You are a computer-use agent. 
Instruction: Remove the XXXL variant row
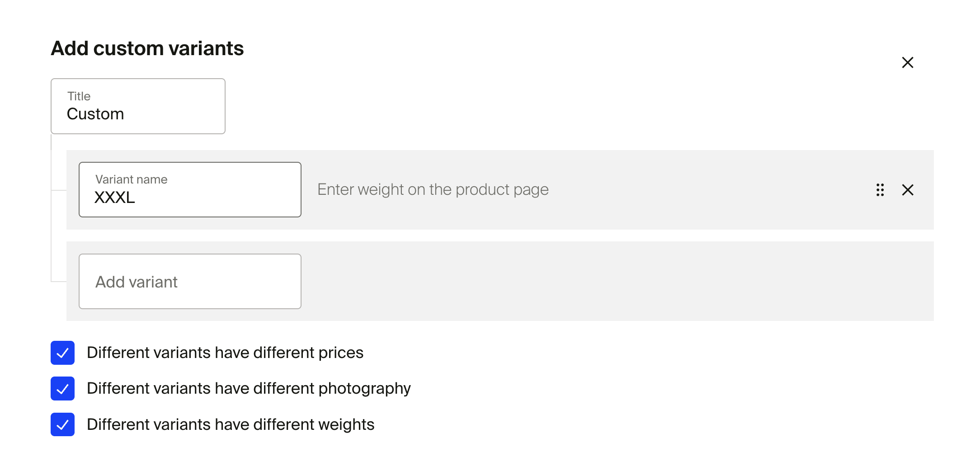click(907, 190)
